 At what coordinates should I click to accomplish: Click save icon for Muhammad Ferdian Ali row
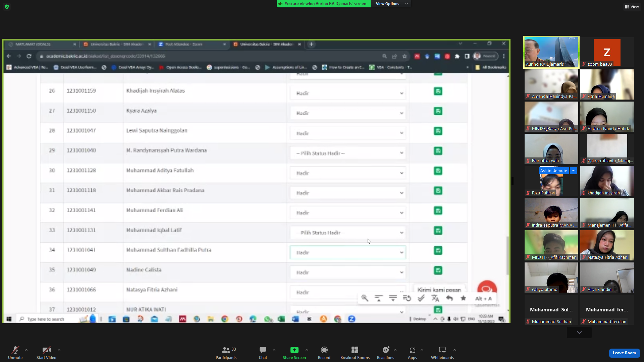click(438, 210)
